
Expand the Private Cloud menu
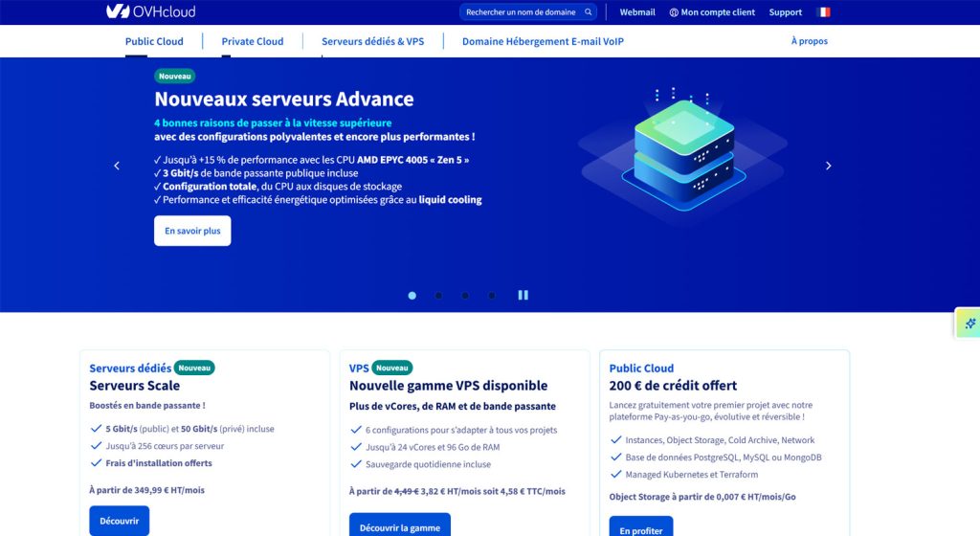click(x=253, y=41)
